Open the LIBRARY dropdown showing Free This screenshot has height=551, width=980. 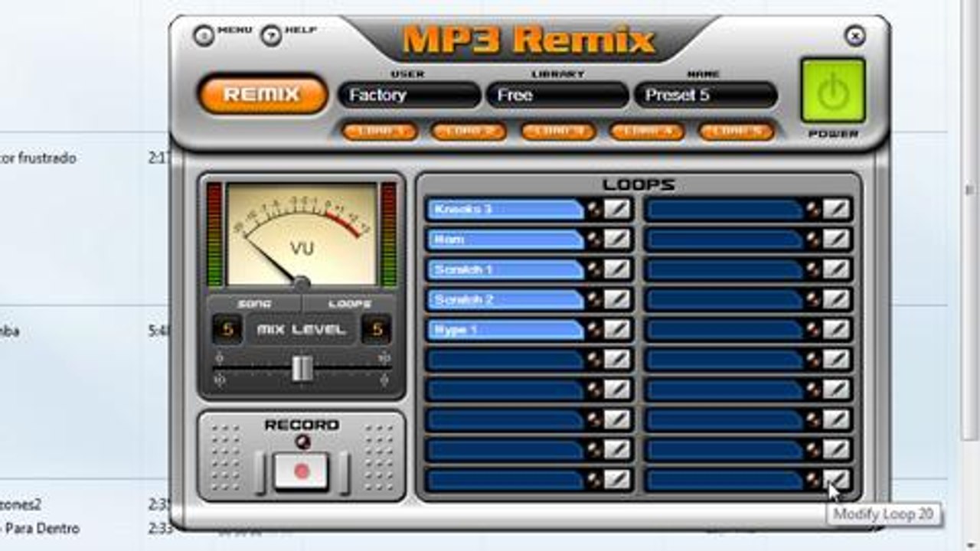(x=557, y=95)
